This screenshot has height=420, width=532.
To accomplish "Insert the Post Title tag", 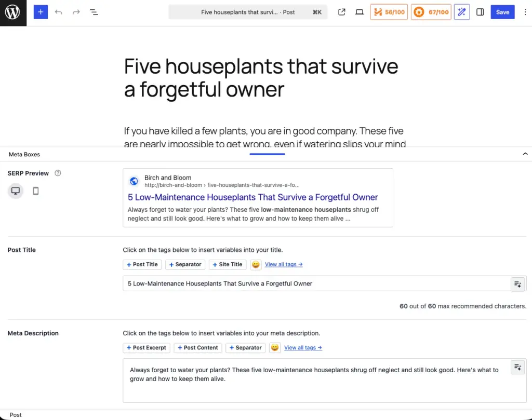I will pyautogui.click(x=142, y=264).
